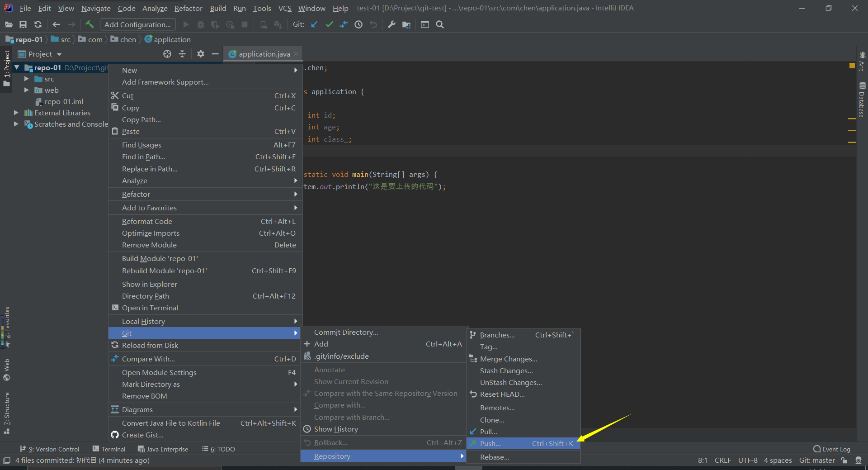Open Project Structure folder icon
This screenshot has height=470, width=868.
click(x=406, y=24)
